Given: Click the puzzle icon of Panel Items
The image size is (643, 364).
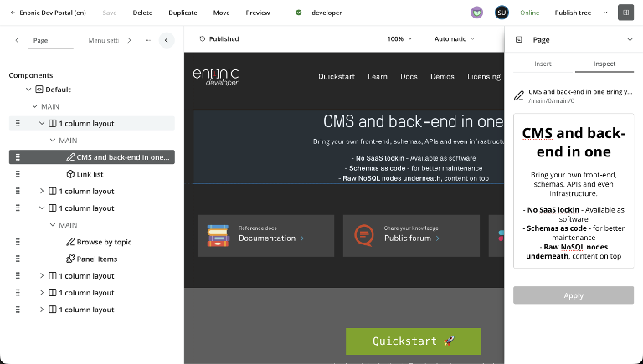Looking at the screenshot, I should tap(70, 259).
